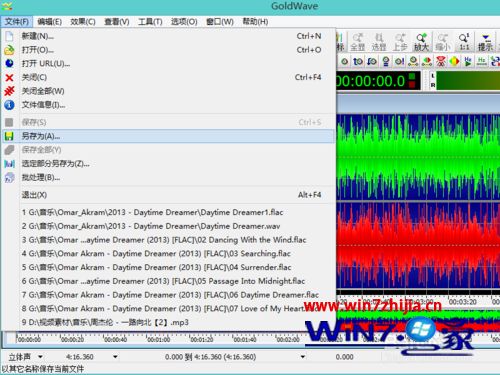Open 文件信息(I)... file information
This screenshot has height=375, width=500.
pos(168,105)
